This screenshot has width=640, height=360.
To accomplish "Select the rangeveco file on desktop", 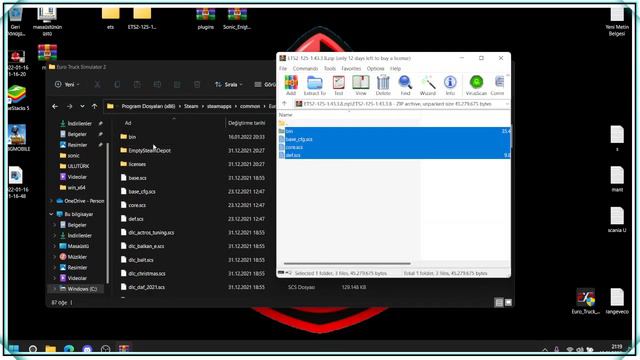I will (x=617, y=301).
